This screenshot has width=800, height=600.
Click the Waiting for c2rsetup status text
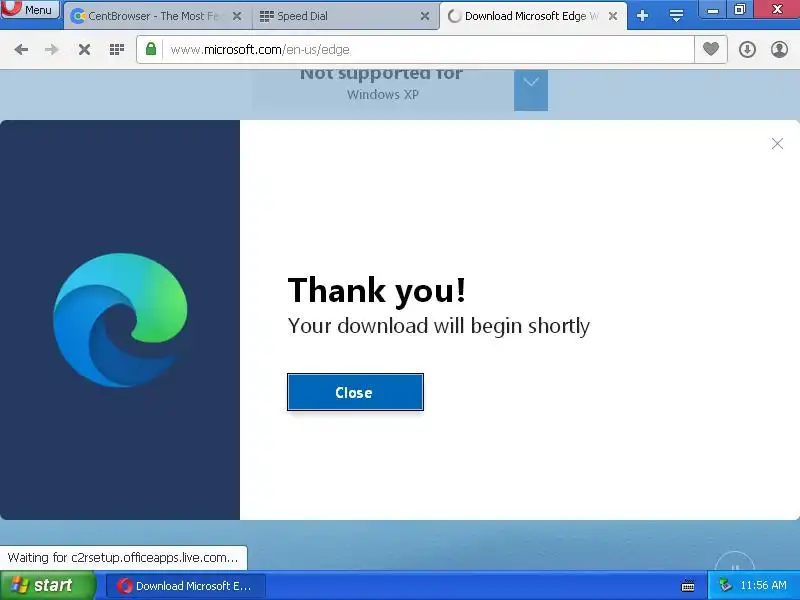[122, 558]
